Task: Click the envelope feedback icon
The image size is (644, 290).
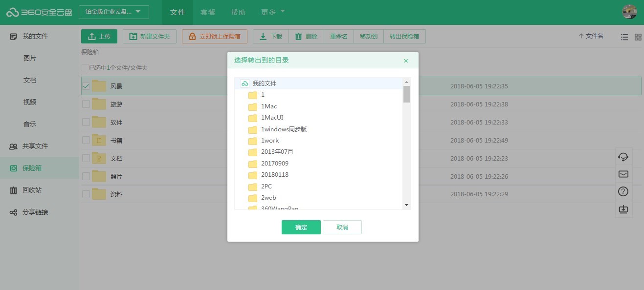Action: 623,174
